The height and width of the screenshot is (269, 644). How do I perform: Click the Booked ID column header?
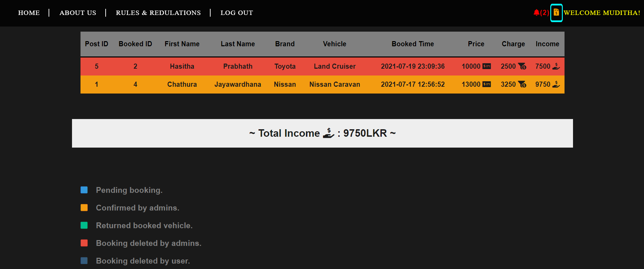point(135,44)
